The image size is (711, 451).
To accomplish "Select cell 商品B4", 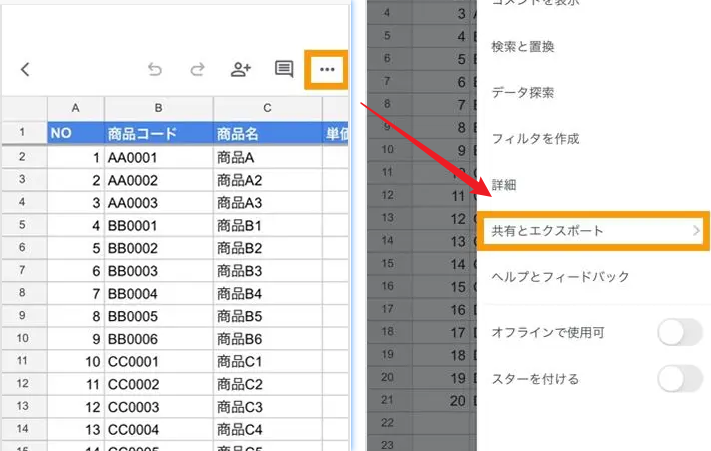I will coord(268,293).
